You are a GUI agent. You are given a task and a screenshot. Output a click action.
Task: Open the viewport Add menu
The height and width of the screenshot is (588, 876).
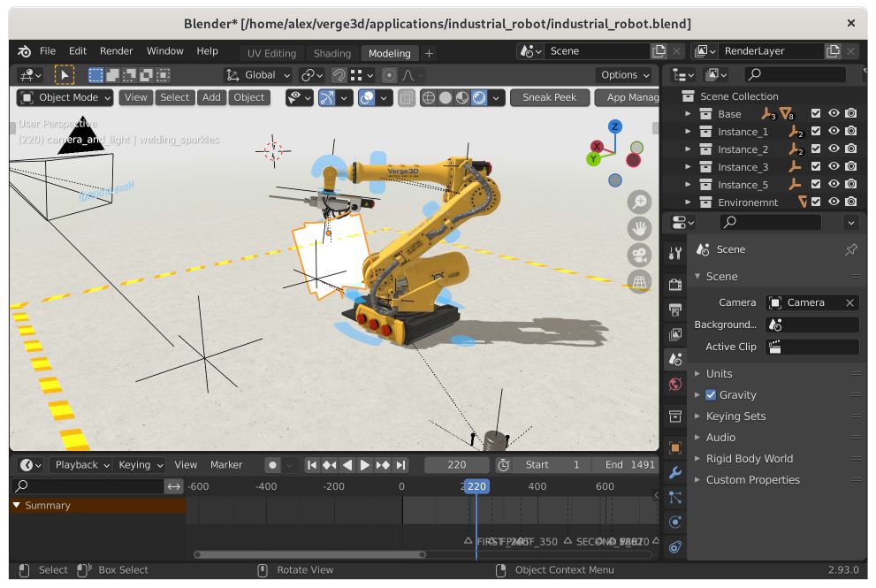click(x=211, y=98)
